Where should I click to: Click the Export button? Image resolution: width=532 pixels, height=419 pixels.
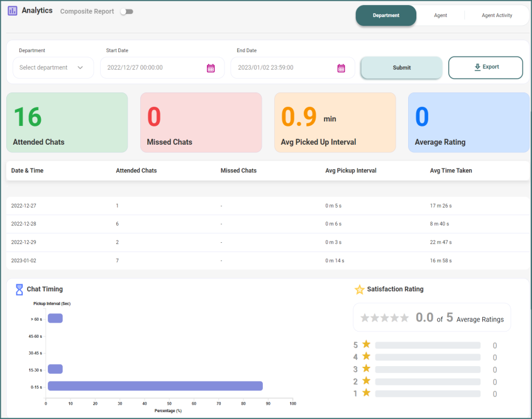click(485, 67)
